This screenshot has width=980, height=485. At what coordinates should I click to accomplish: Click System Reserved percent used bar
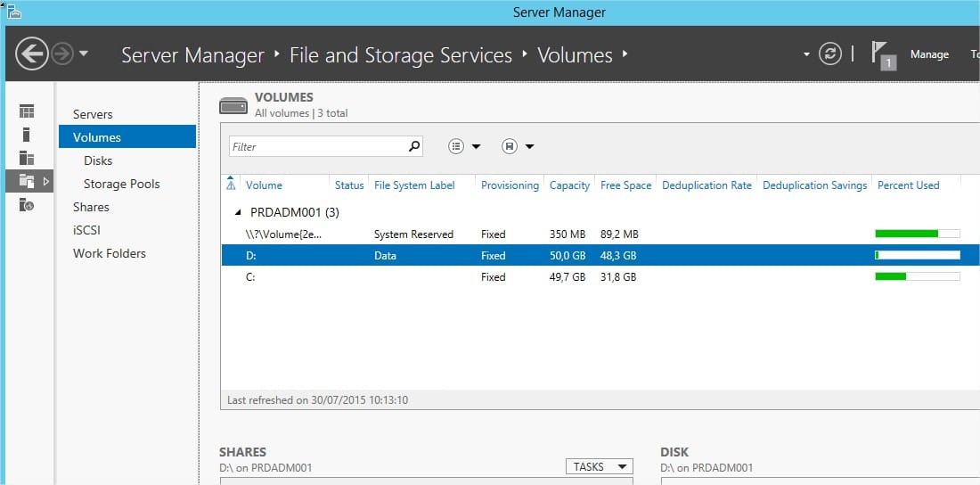tap(918, 234)
